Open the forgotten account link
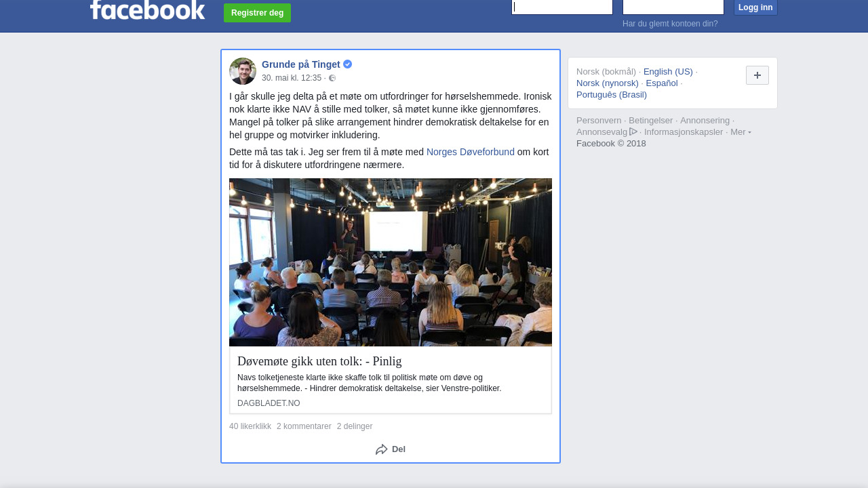868x488 pixels. coord(670,24)
